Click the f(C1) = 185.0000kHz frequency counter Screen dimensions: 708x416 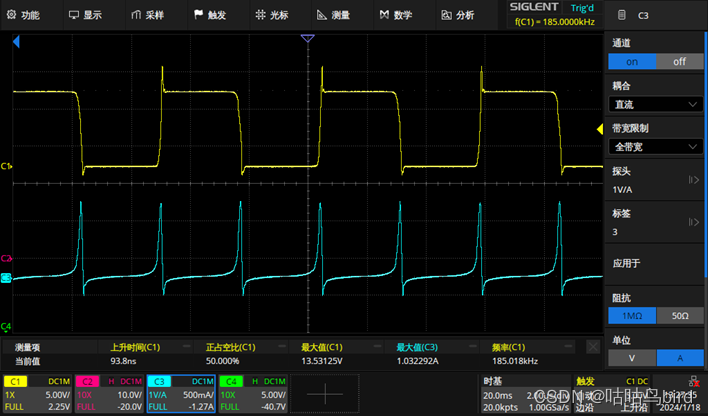tap(555, 22)
